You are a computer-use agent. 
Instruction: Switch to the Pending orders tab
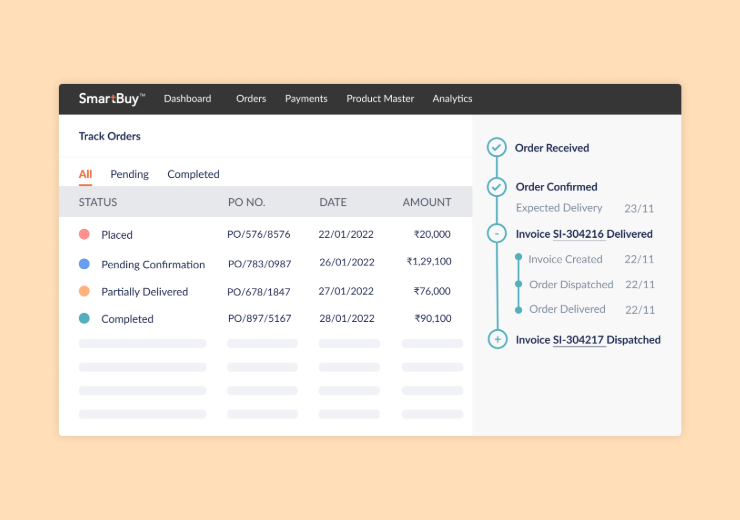click(x=129, y=174)
